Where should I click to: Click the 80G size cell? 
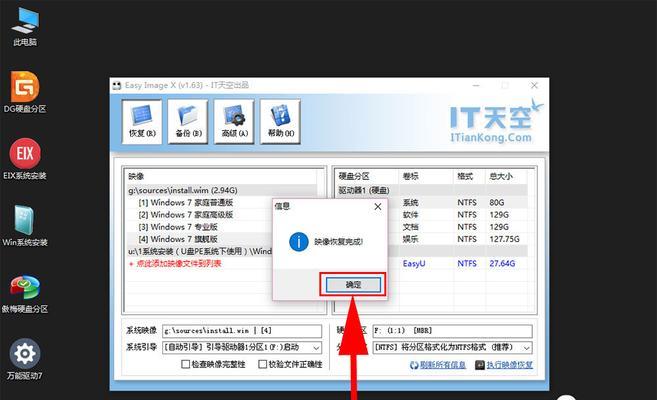click(497, 203)
